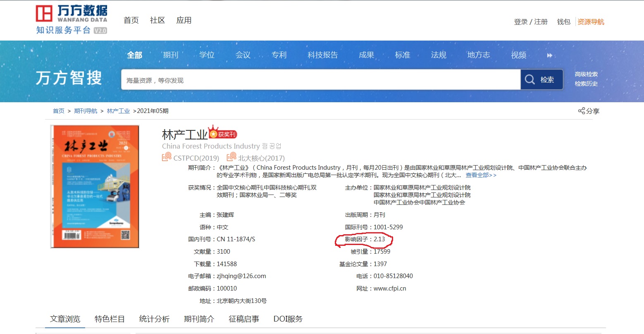Click the 2021年05期 breadcrumb text

click(153, 111)
